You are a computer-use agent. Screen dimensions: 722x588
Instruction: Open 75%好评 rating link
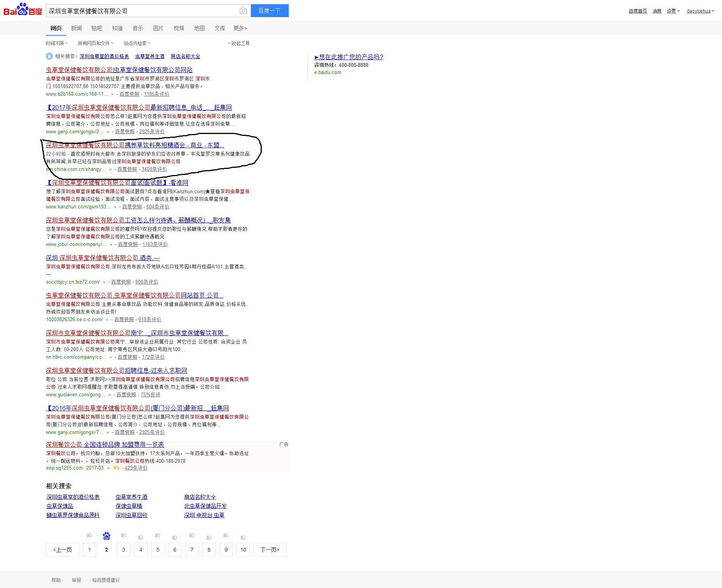pos(151,395)
